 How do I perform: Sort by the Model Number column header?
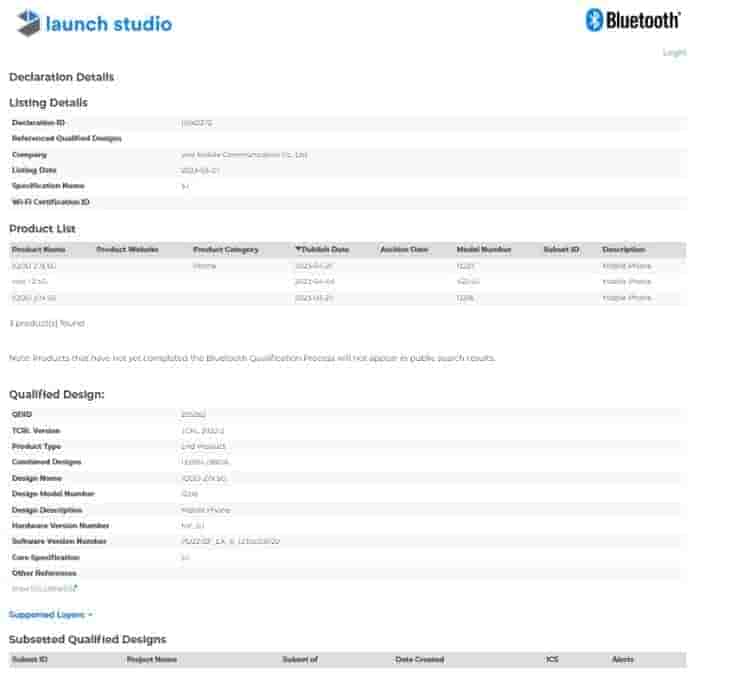(x=483, y=249)
